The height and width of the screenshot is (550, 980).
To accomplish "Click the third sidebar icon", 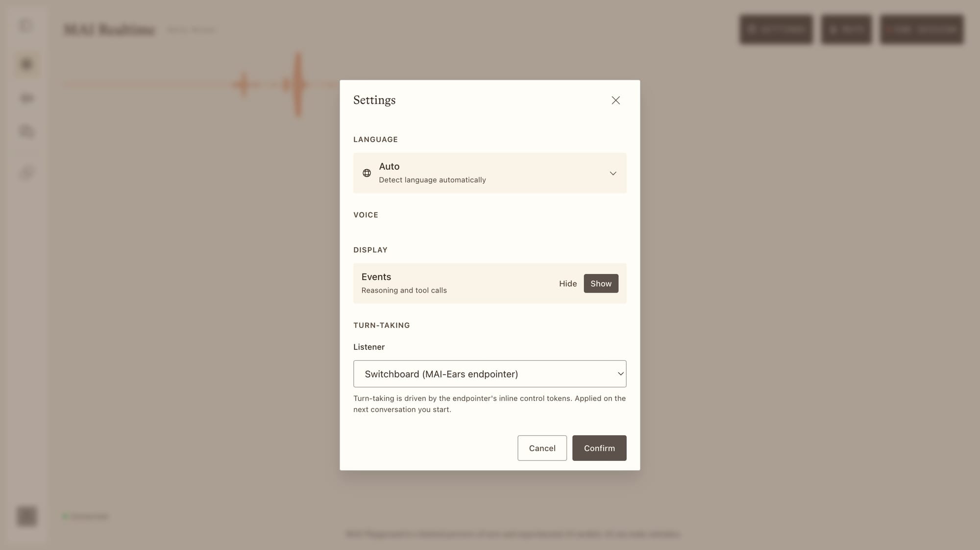I will tap(27, 98).
